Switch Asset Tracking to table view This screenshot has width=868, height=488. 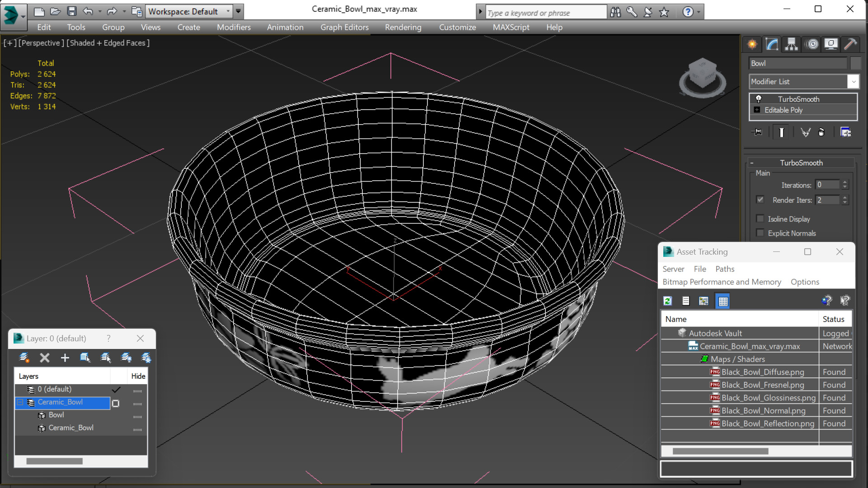tap(723, 301)
